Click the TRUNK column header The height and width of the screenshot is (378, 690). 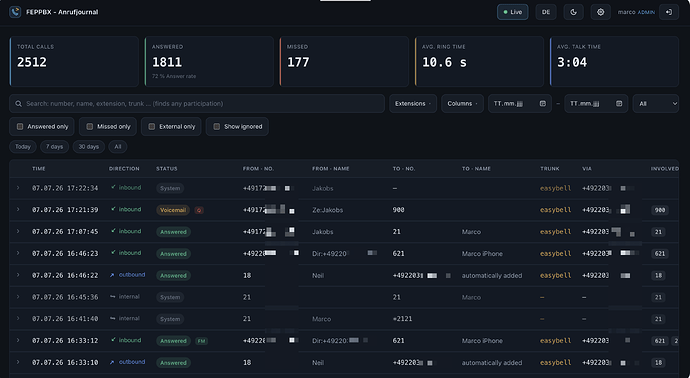pyautogui.click(x=550, y=169)
